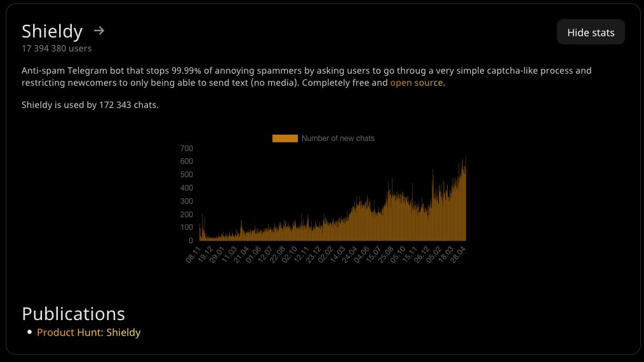Select the '17 394 380 users' text

57,48
